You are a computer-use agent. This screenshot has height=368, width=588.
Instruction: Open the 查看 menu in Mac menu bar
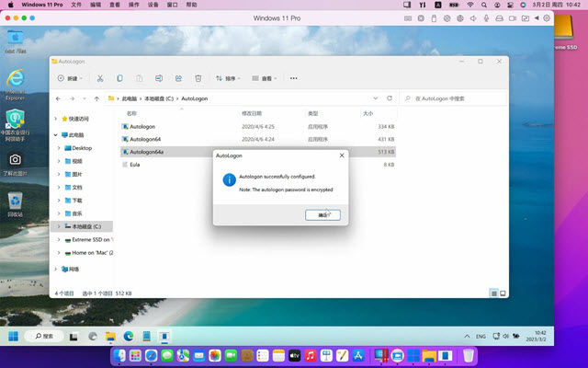pos(115,5)
